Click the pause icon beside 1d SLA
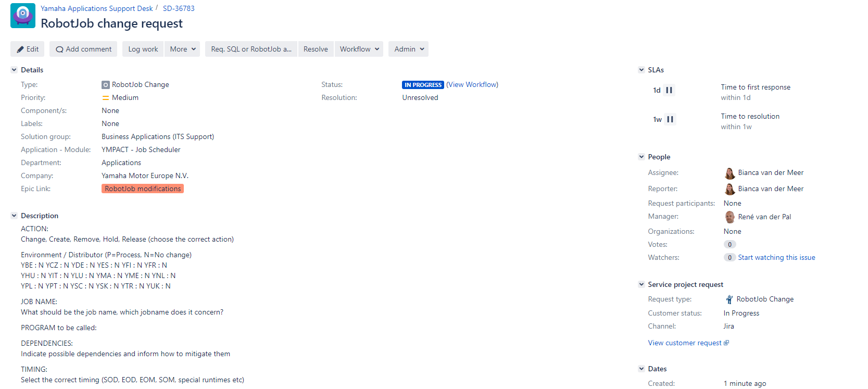This screenshot has width=868, height=389. point(669,90)
